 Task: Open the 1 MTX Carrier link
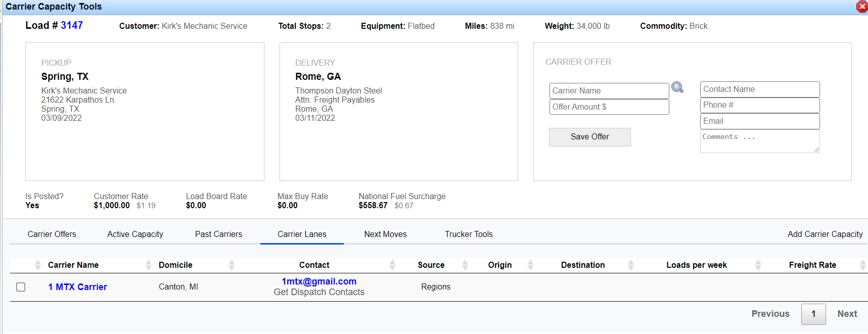click(77, 287)
